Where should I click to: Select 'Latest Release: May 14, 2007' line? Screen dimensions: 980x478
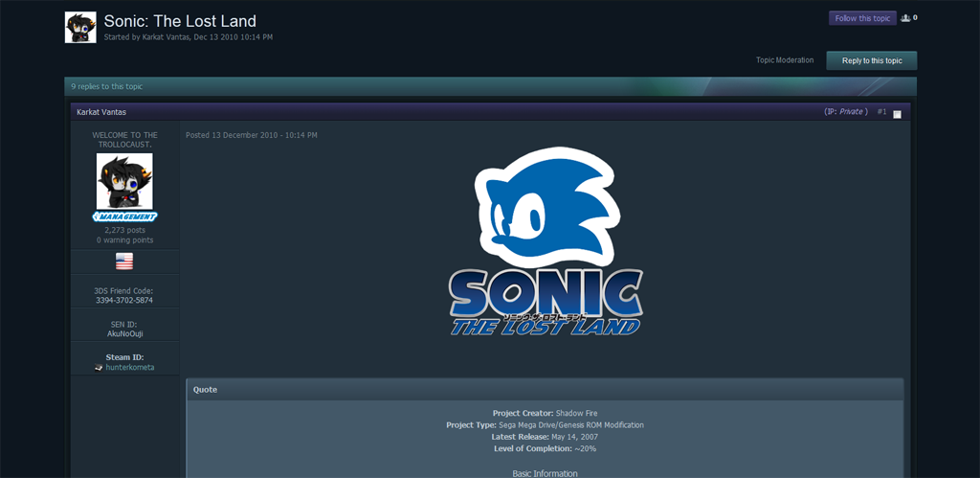pos(545,437)
